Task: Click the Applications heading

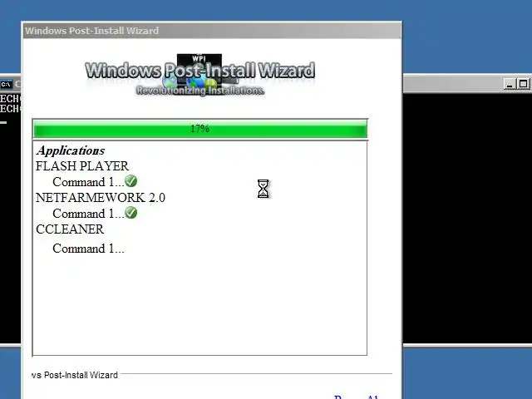Action: (x=71, y=150)
